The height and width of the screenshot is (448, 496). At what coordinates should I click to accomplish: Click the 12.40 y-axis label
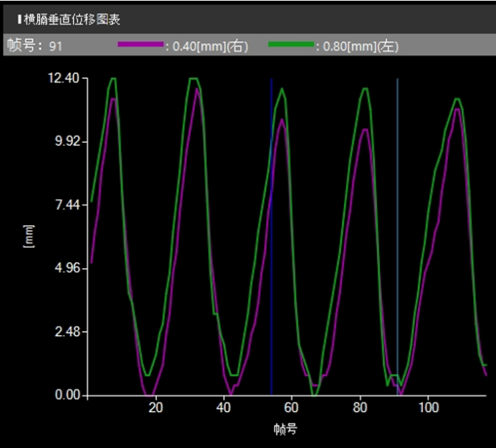pos(64,78)
